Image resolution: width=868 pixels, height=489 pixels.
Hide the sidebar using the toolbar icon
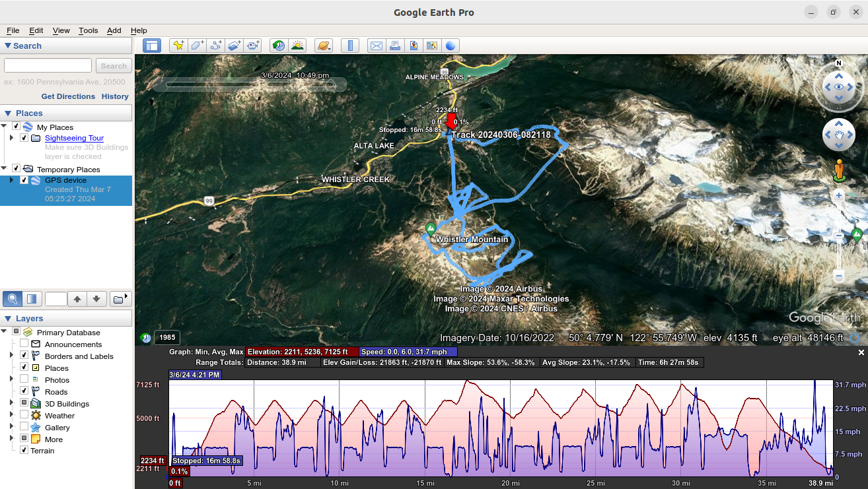coord(152,46)
